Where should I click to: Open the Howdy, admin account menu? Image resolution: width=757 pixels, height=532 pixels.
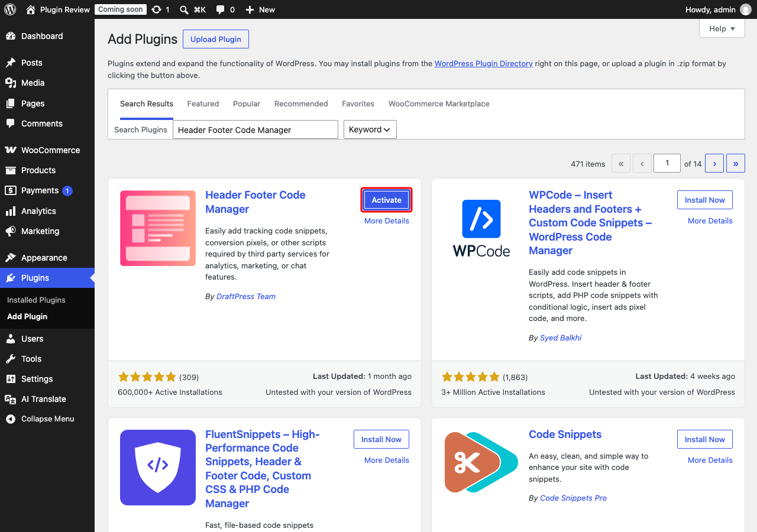[x=719, y=9]
